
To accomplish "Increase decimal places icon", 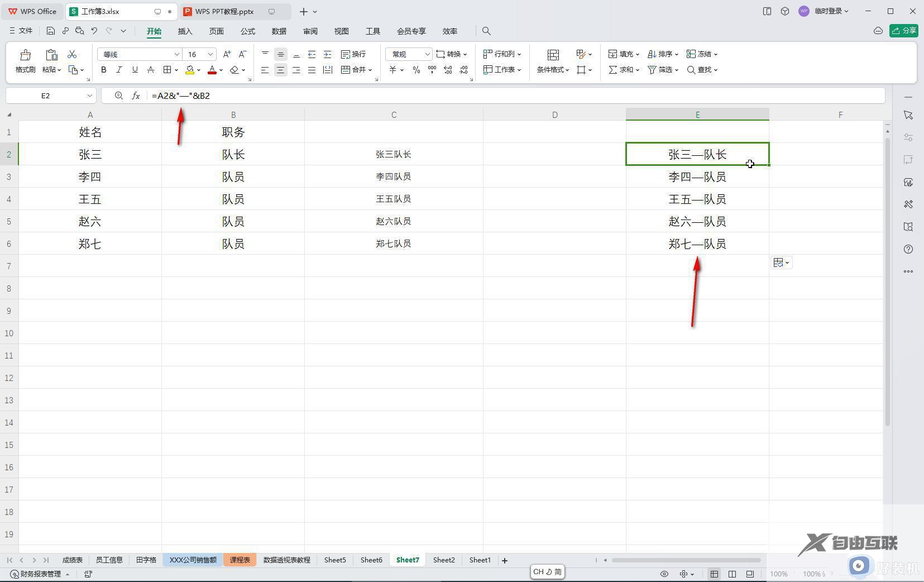I will click(448, 70).
